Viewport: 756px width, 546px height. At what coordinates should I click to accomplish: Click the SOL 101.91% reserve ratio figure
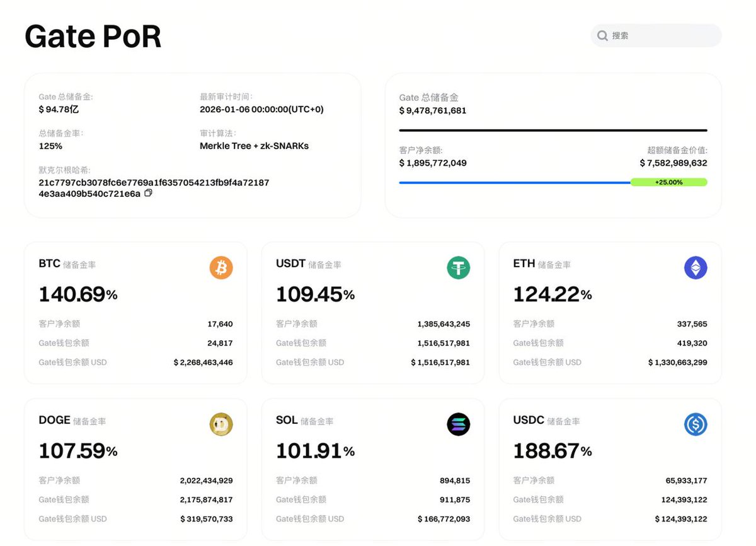315,451
